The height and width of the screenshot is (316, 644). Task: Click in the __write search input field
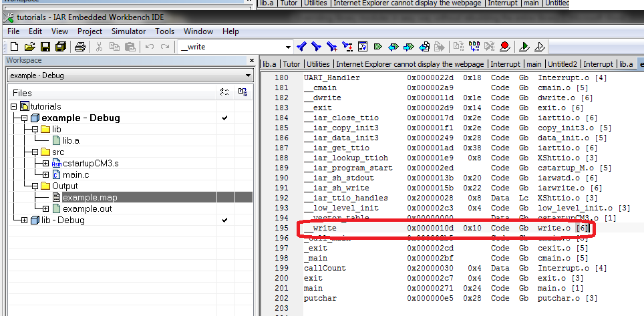231,47
